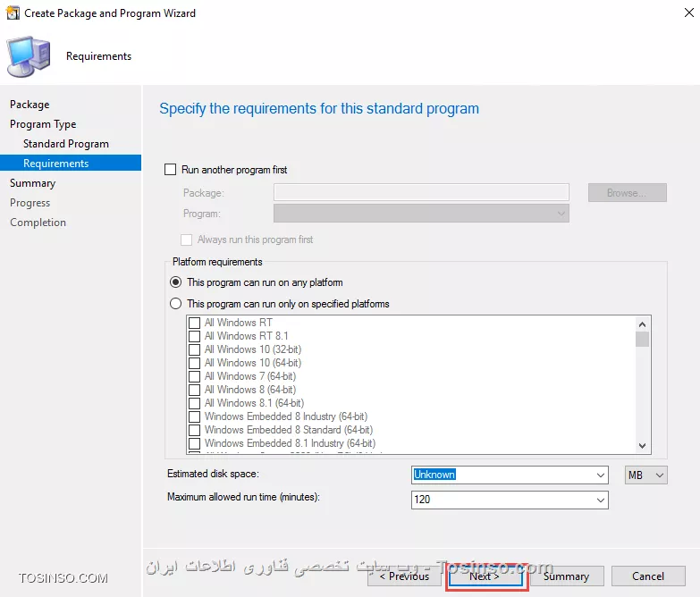Viewport: 700px width, 597px height.
Task: Click the Previous button
Action: 404,576
